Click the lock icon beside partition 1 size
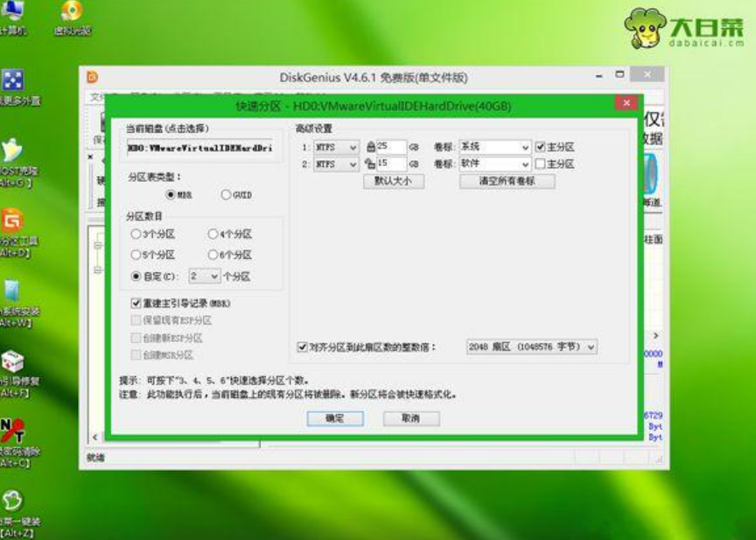This screenshot has height=540, width=756. (x=370, y=147)
